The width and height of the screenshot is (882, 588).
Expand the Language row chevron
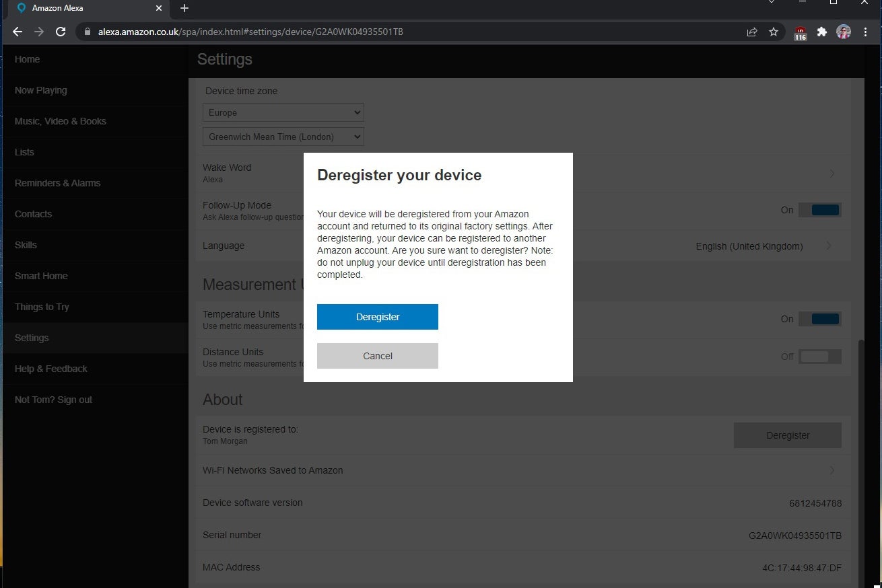[829, 246]
